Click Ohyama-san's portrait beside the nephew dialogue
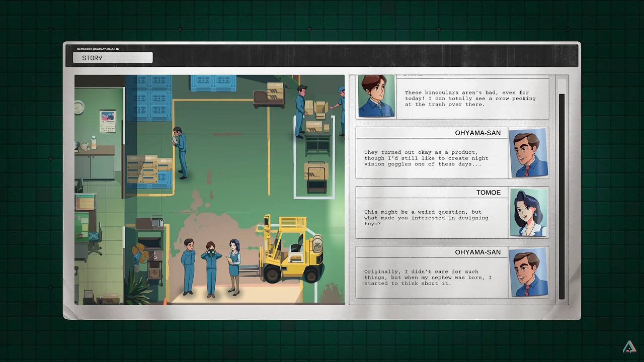 click(528, 272)
